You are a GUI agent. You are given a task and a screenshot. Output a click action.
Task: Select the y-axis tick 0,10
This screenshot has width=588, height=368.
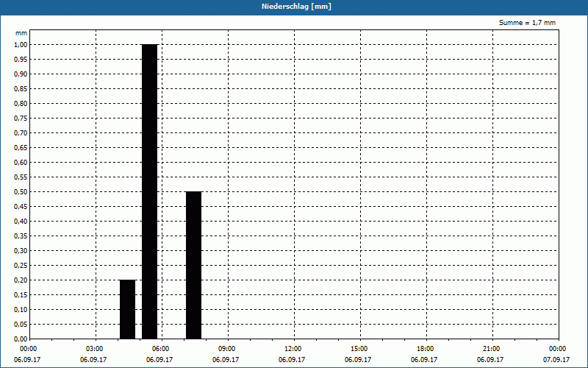click(x=21, y=309)
